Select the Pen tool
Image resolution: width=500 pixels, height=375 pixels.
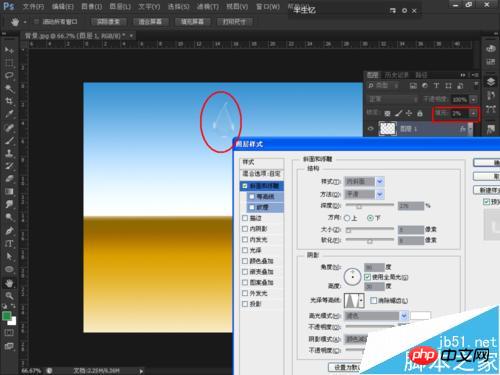[9, 231]
